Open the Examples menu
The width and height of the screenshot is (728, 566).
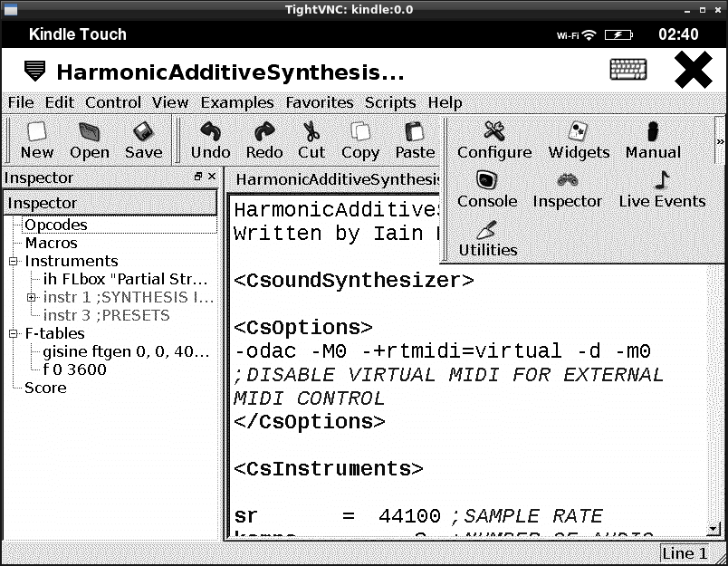pos(237,102)
